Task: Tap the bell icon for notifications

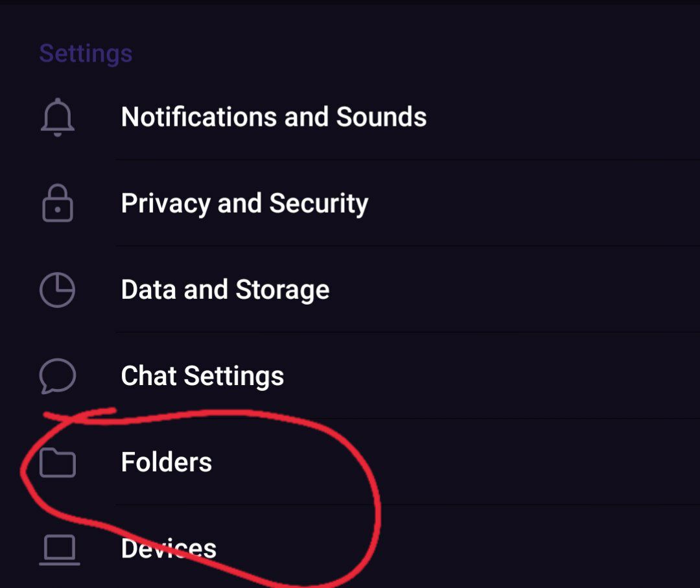Action: point(58,117)
